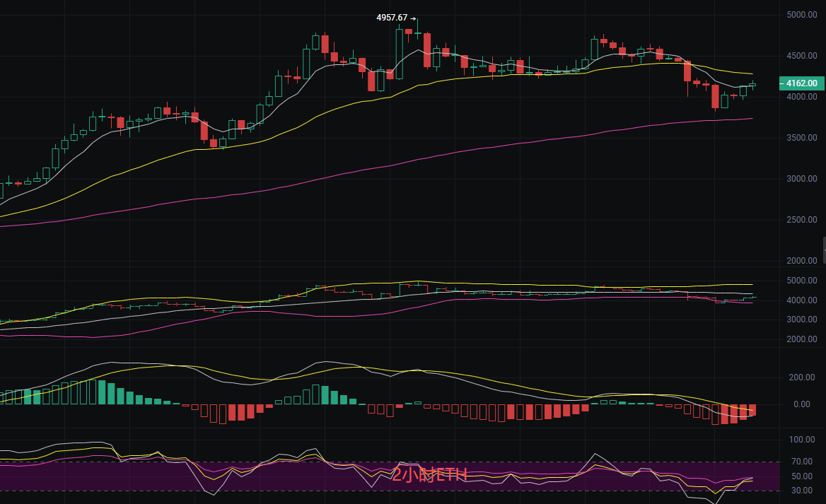Click the 0.00 label on MACD axis
826x504 pixels.
click(801, 404)
